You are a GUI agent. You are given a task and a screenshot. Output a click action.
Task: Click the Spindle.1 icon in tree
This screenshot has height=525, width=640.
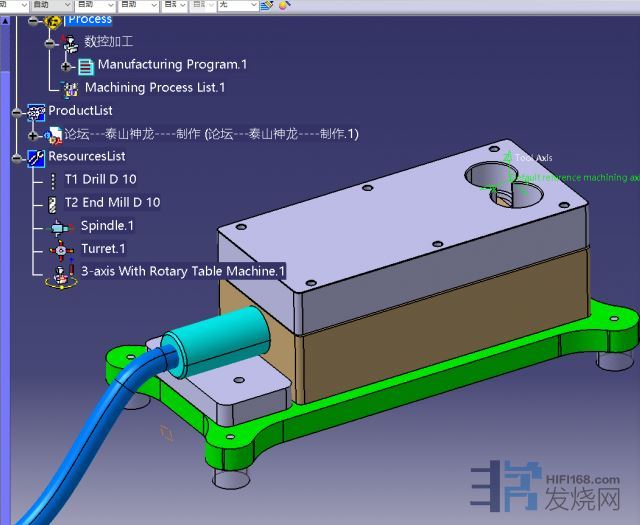[x=60, y=227]
